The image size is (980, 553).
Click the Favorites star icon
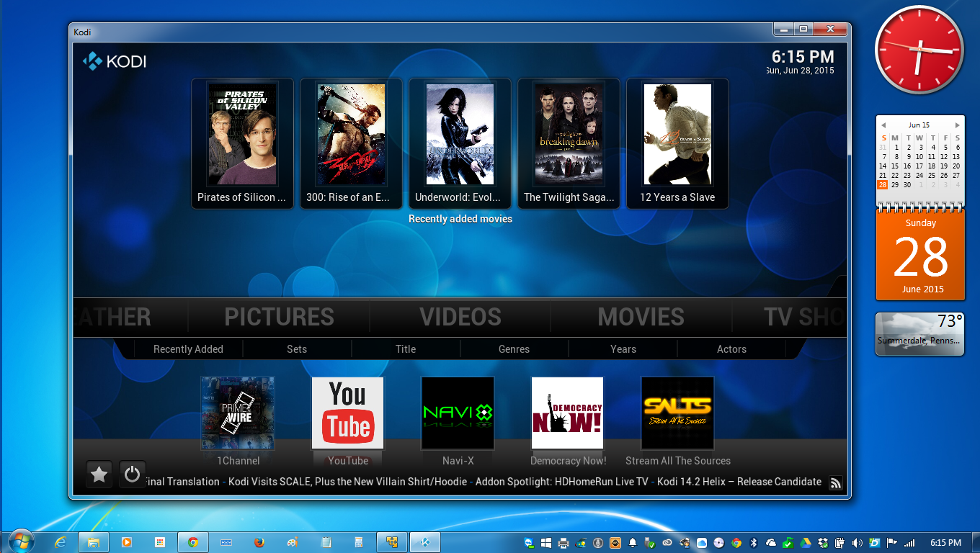point(99,474)
